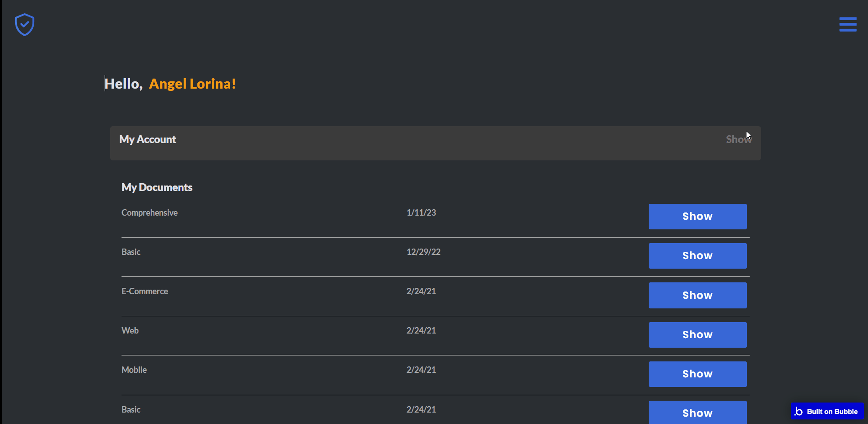Show the Web document
This screenshot has height=424, width=868.
[x=697, y=335]
